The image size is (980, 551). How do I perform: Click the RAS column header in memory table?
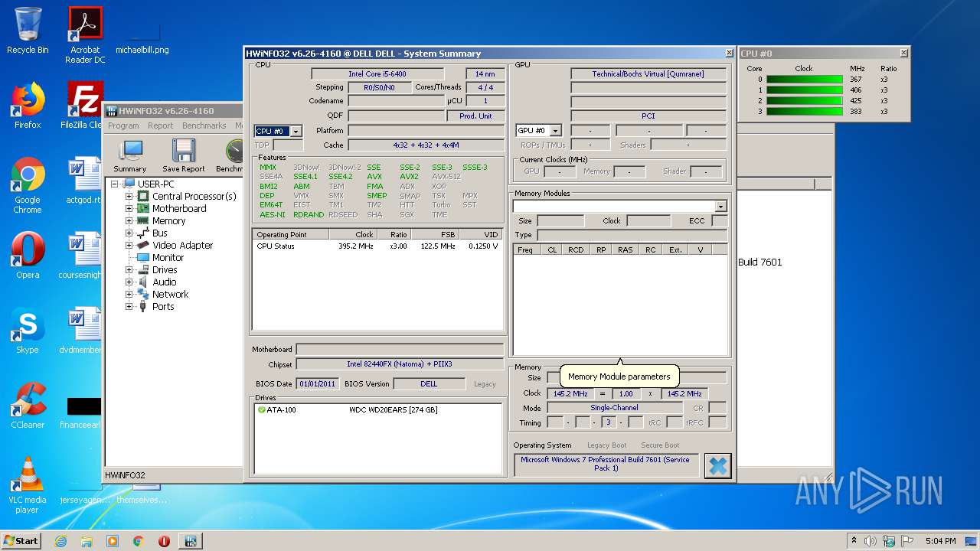626,250
